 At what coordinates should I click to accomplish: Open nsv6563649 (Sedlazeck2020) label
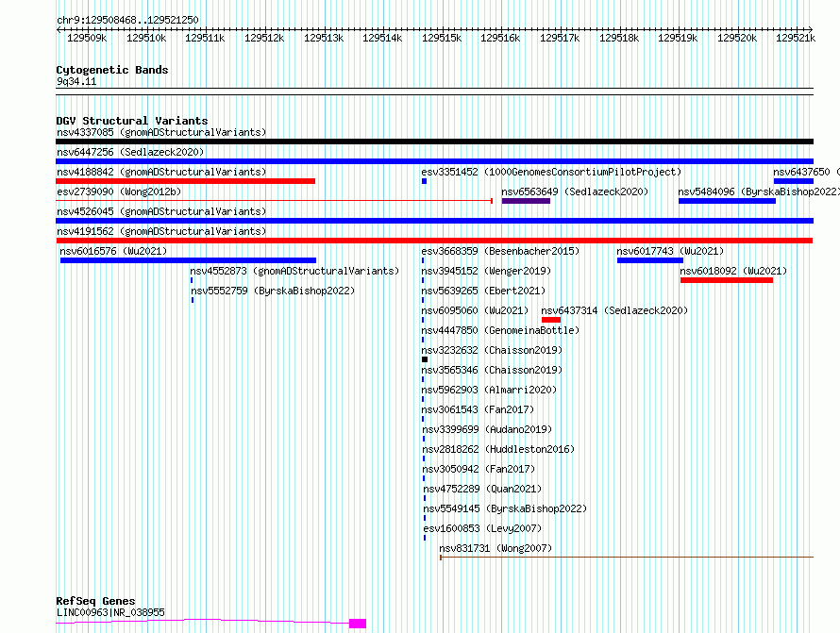point(575,192)
